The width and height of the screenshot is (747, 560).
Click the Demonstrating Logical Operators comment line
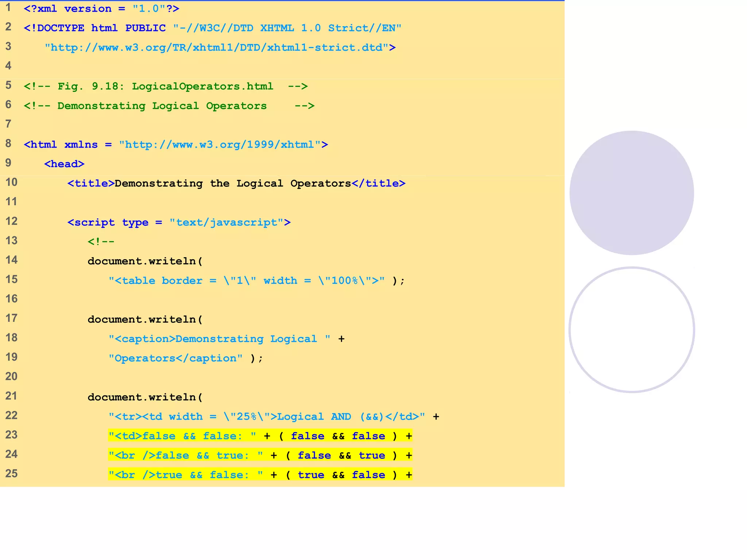click(x=169, y=106)
